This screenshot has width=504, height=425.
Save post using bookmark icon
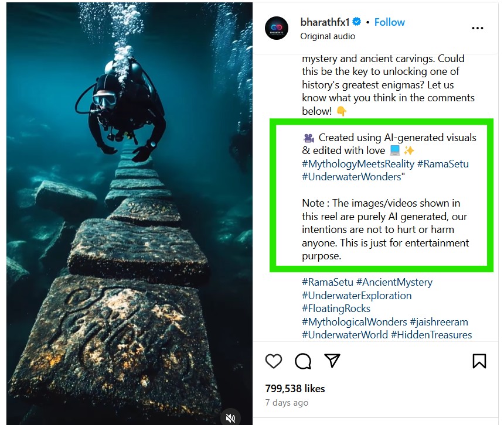click(479, 361)
